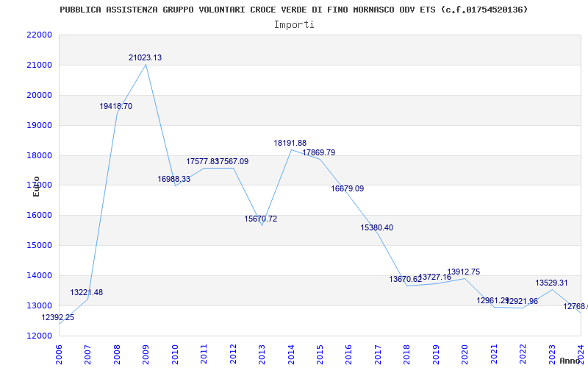Click the data label 17567.09
588x368 pixels.
[x=233, y=161]
